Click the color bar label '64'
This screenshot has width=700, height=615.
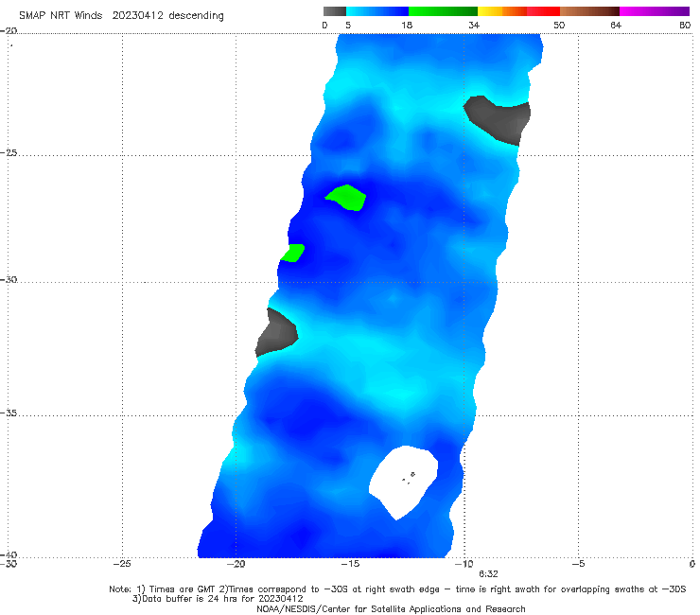pos(616,25)
